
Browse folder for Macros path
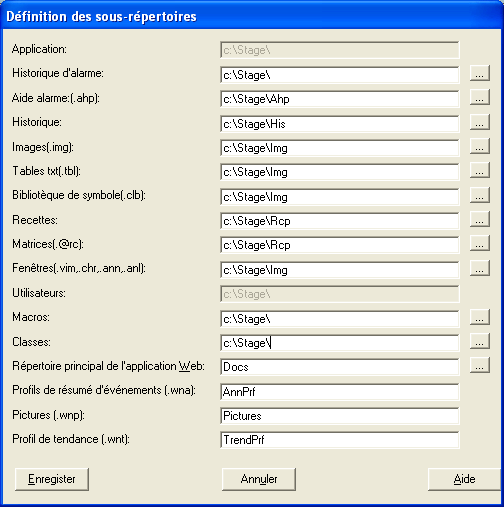coord(480,317)
